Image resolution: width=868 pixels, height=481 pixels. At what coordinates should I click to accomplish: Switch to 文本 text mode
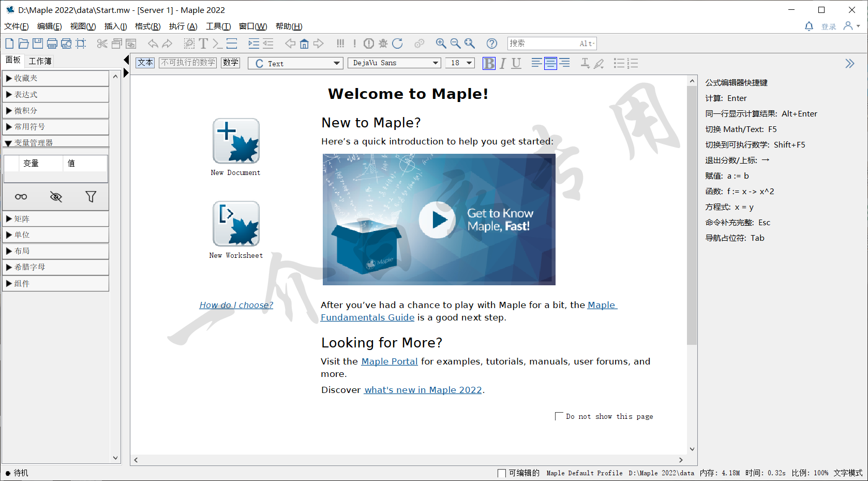(145, 63)
